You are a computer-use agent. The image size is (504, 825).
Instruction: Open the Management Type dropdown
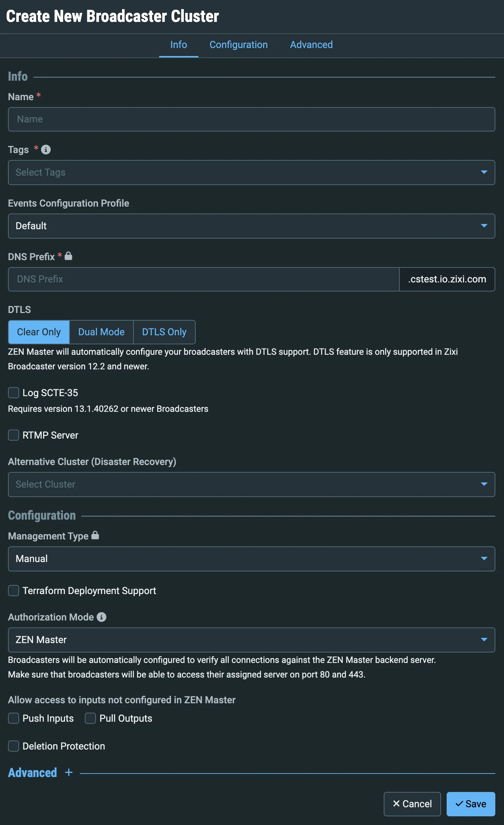click(252, 559)
